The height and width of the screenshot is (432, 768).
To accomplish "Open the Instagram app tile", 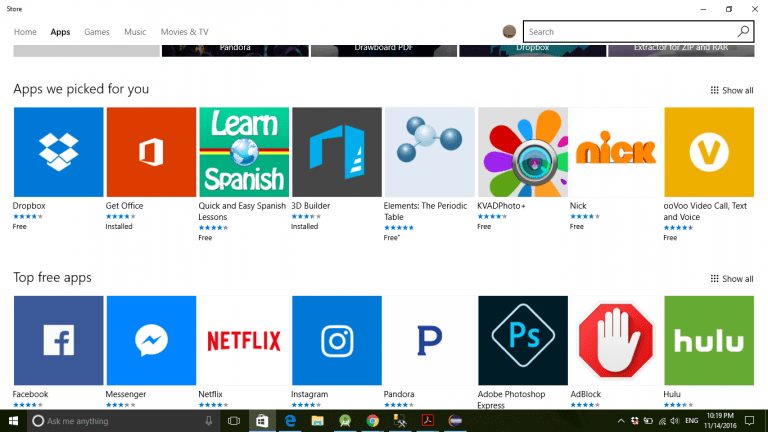I will pos(337,340).
